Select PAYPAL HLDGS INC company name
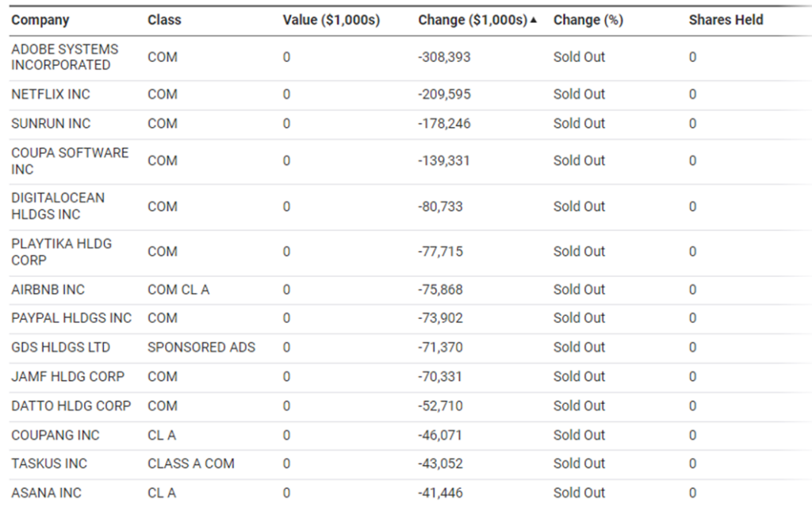 [71, 317]
